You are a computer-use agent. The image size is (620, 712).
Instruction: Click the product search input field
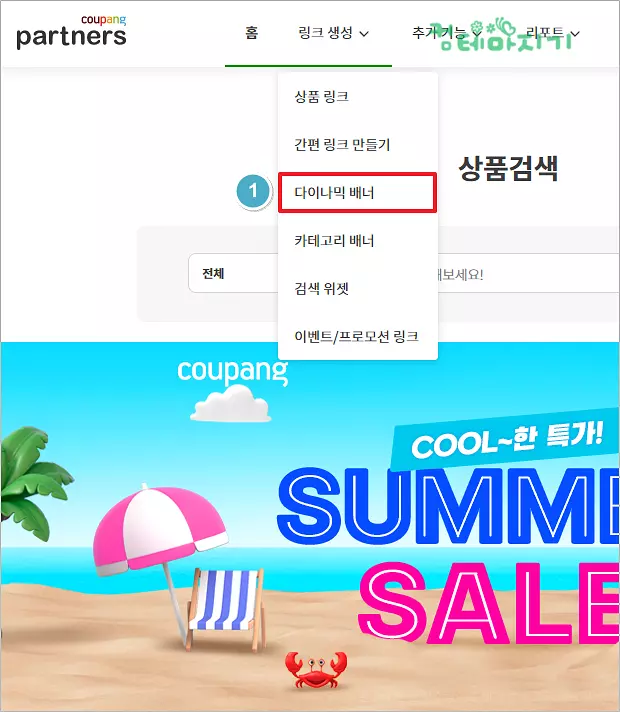528,274
